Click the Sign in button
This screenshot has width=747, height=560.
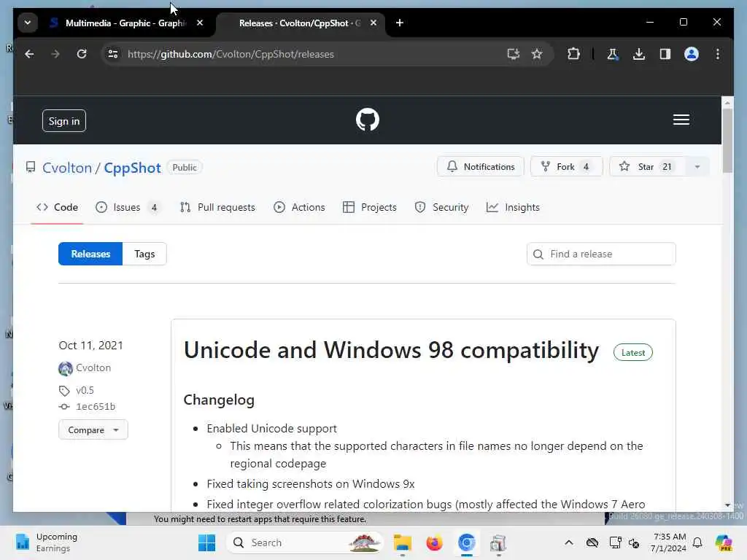(64, 121)
